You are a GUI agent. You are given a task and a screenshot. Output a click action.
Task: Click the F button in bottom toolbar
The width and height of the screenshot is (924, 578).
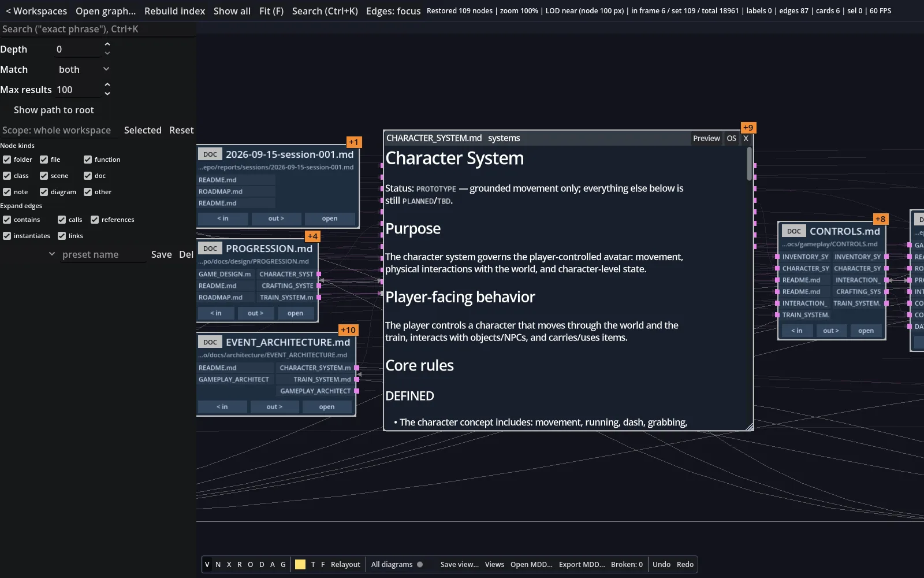point(323,565)
